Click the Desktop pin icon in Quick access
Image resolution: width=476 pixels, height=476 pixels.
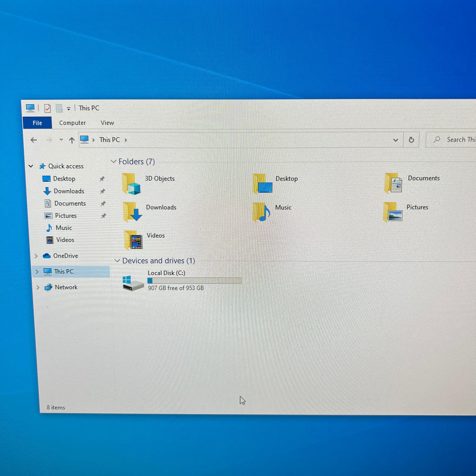coord(102,179)
